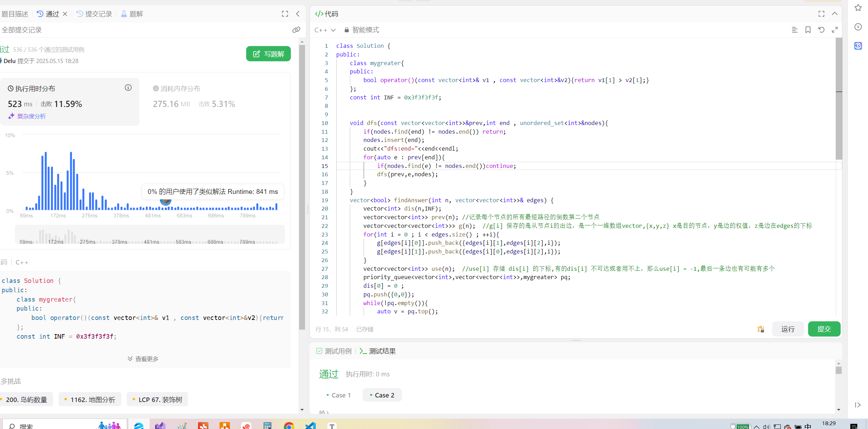Viewport: 868px width, 429px height.
Task: Click the 写题解 button
Action: (x=268, y=54)
